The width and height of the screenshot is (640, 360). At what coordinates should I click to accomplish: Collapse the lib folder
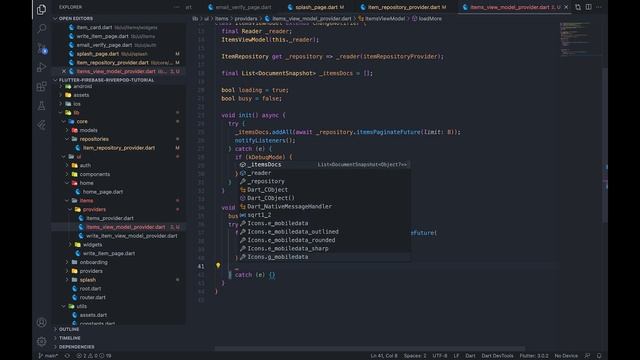[x=76, y=113]
